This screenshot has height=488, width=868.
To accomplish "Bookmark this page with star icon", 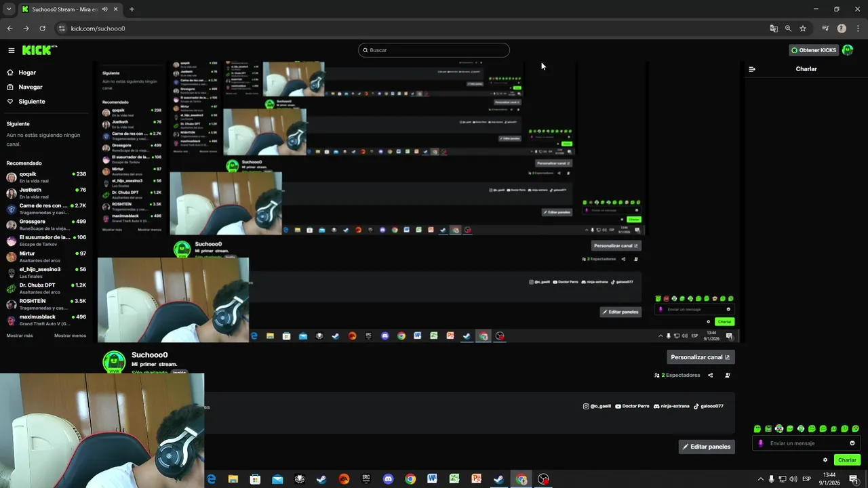I will pyautogui.click(x=803, y=28).
